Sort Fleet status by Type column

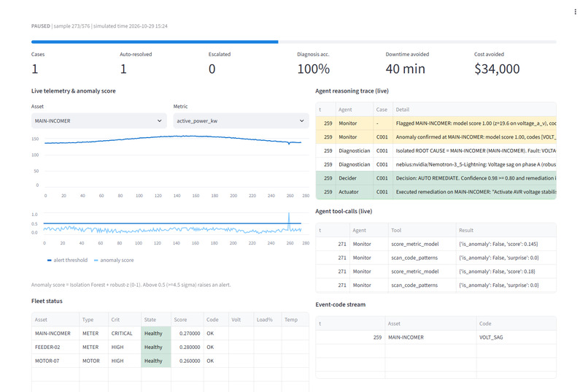[x=94, y=320]
